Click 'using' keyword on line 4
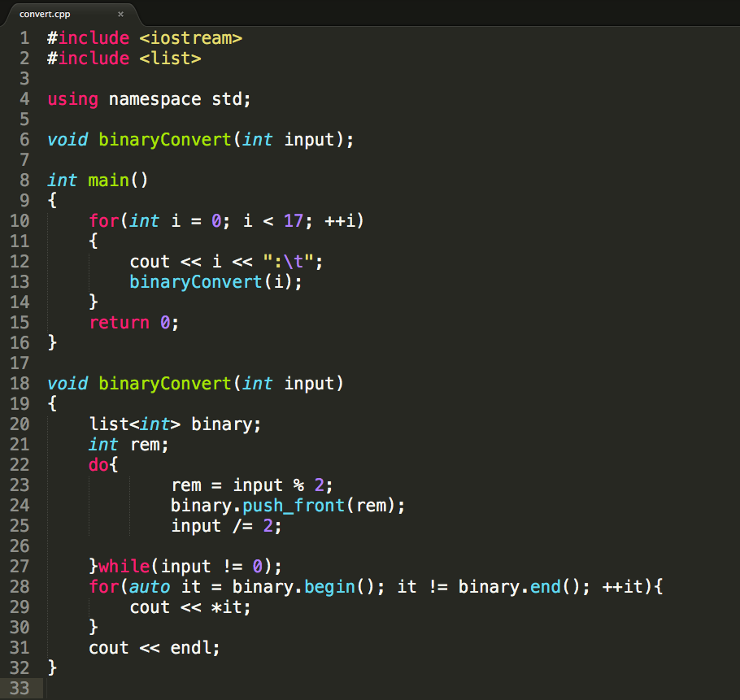 [x=72, y=99]
